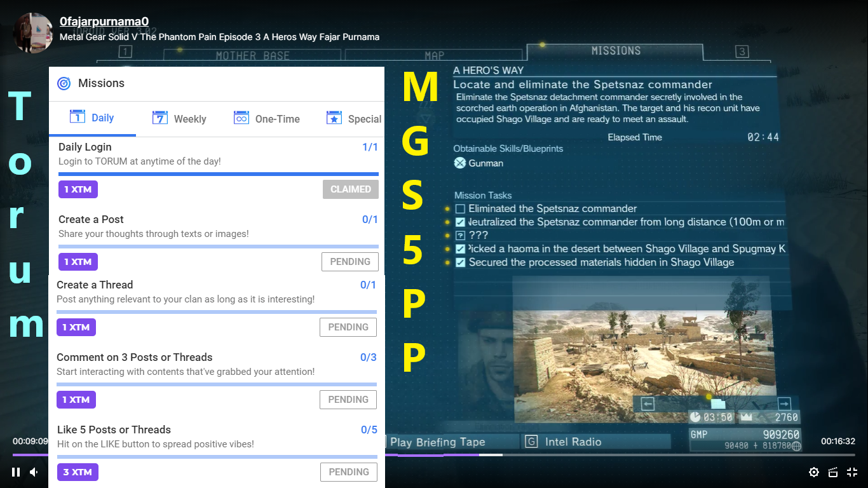This screenshot has height=488, width=868.
Task: Pause the video playback
Action: (x=16, y=472)
